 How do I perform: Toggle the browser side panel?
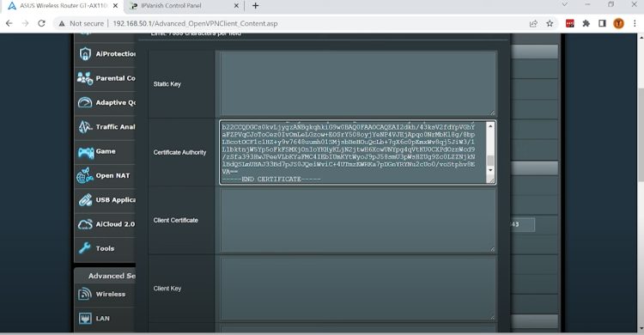(602, 23)
